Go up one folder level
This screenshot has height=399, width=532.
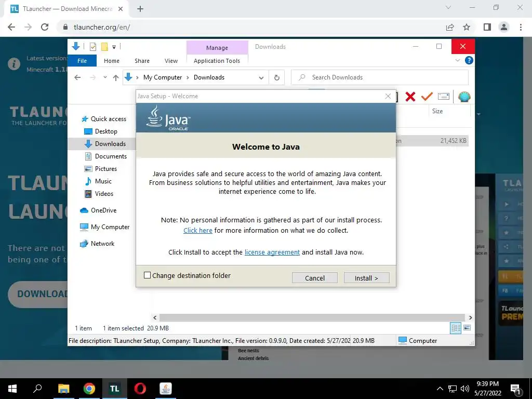click(116, 78)
